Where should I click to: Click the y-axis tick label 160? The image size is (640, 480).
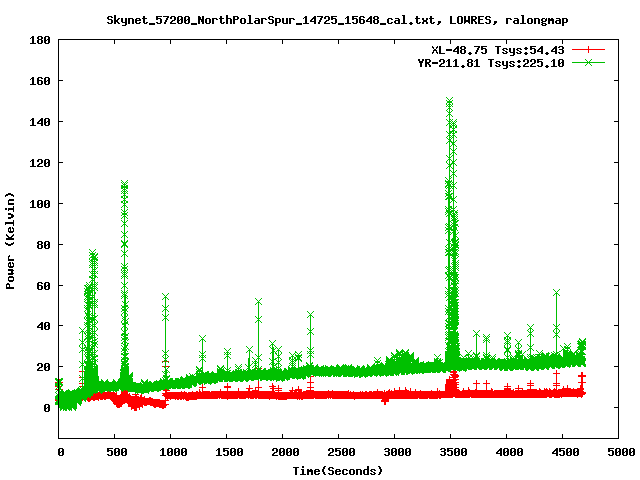click(40, 81)
